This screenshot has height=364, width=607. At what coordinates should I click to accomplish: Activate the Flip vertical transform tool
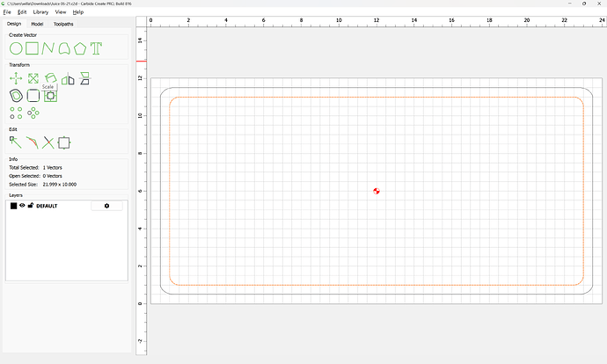point(84,78)
